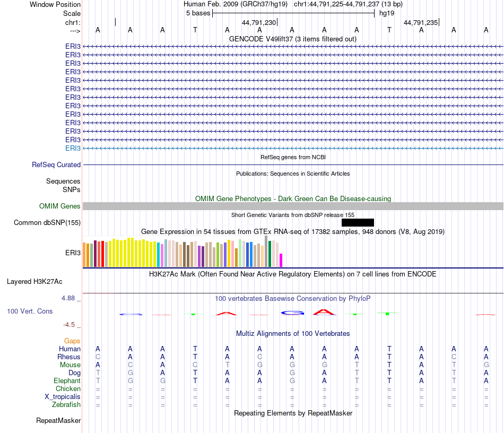Click the Scale track label
Screen dimensions: 504x433
[72, 13]
